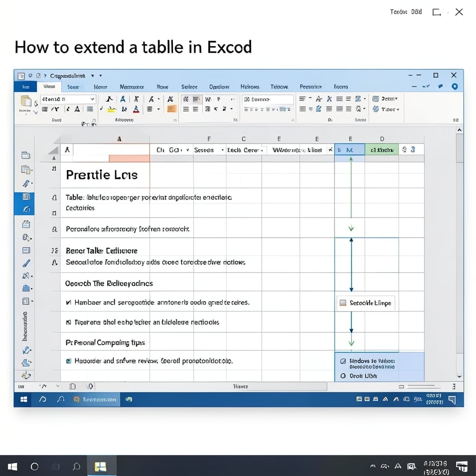Viewport: 476px width, 476px height.
Task: Expand the paste options arrow
Action: [35, 112]
